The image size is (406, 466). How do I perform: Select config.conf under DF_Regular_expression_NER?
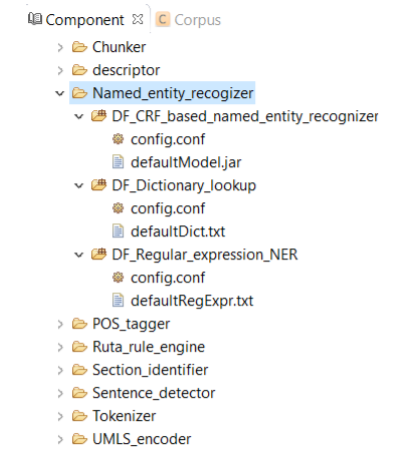point(168,278)
